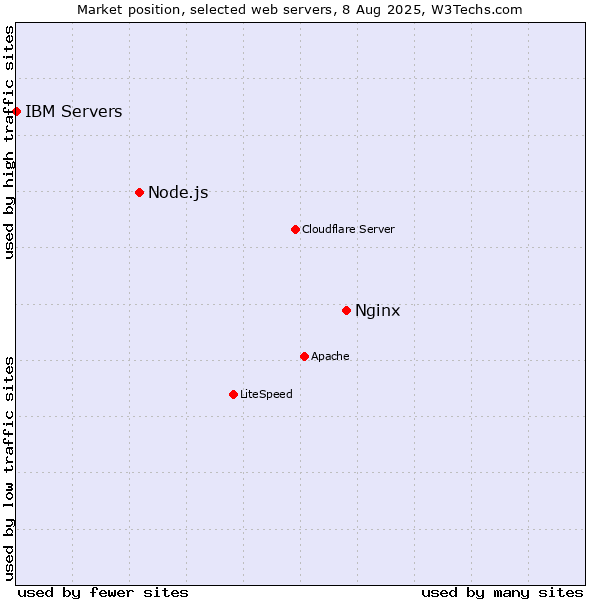Click the chart title mentioning W3Techs.com
The height and width of the screenshot is (600, 600).
pyautogui.click(x=300, y=10)
